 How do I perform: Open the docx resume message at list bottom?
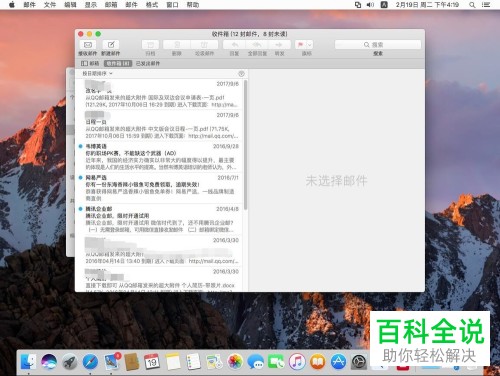click(x=161, y=279)
